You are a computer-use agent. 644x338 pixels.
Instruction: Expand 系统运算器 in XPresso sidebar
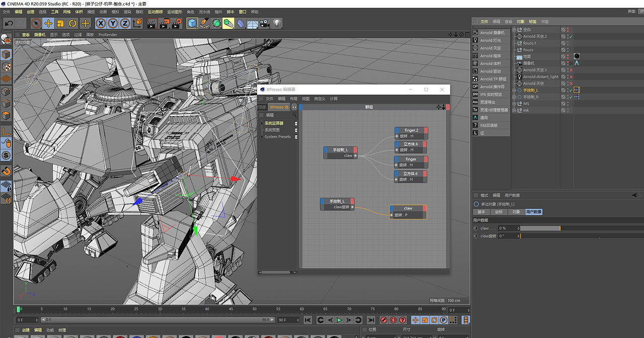(262, 123)
